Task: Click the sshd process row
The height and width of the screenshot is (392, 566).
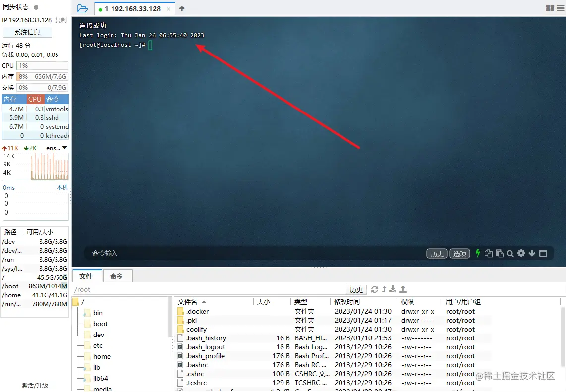Action: (35, 117)
